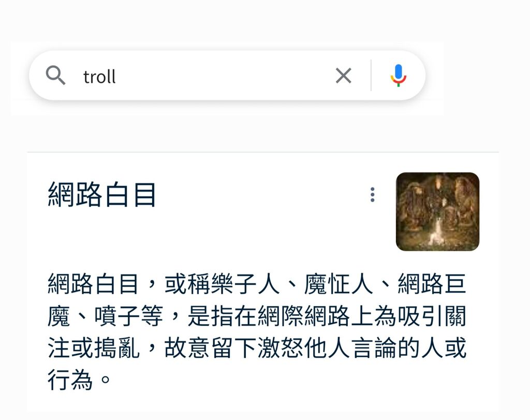Click the word 樂子人 in the description

click(245, 283)
